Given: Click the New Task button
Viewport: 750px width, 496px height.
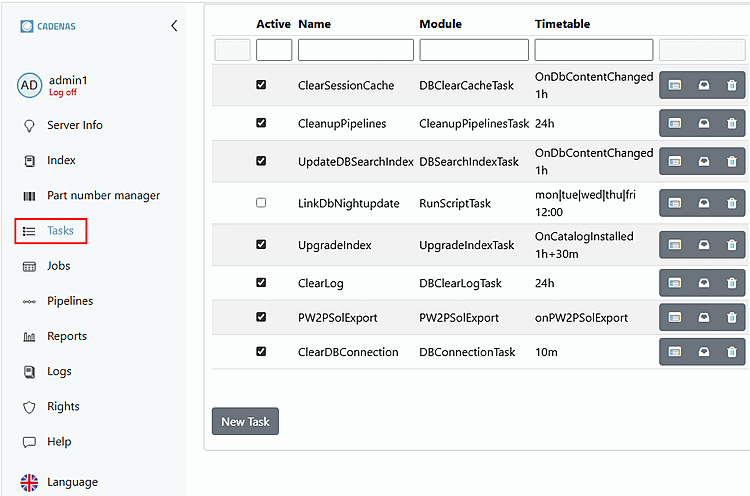Looking at the screenshot, I should (x=245, y=421).
